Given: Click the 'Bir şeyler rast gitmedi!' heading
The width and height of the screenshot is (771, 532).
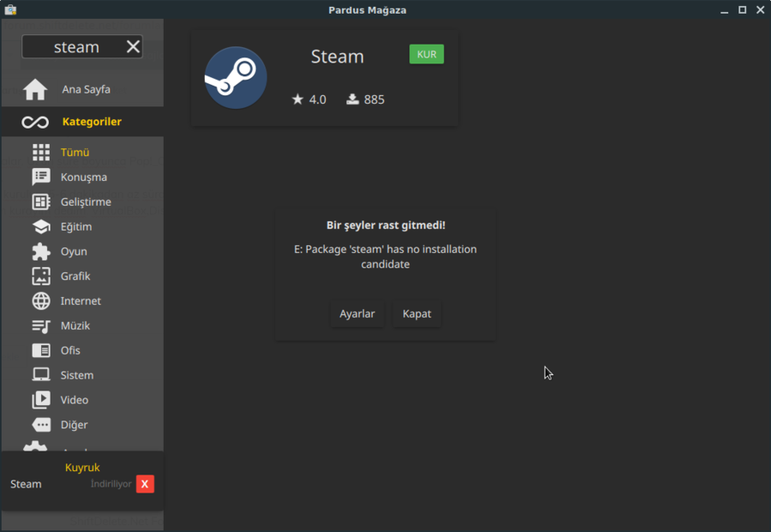Looking at the screenshot, I should 386,225.
